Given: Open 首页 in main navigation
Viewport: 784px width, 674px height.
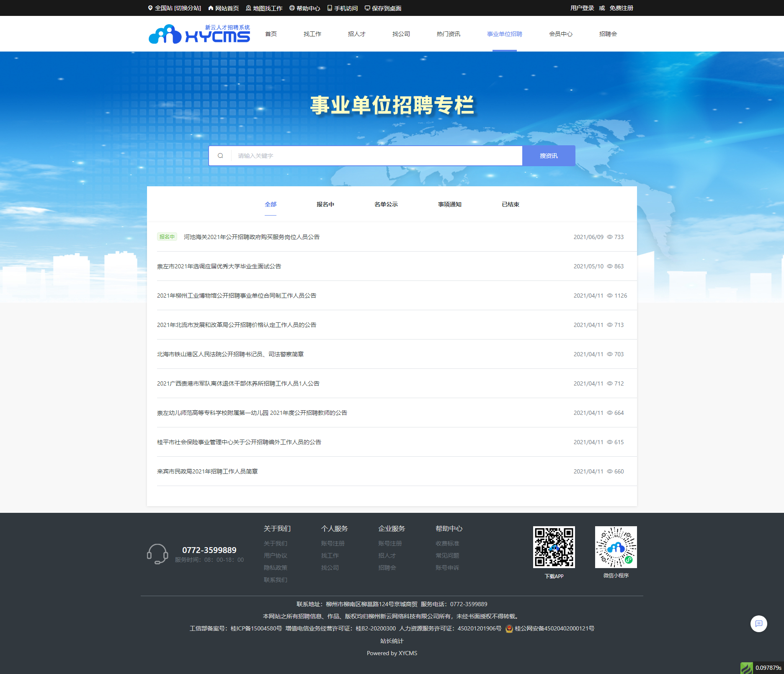Looking at the screenshot, I should 271,34.
